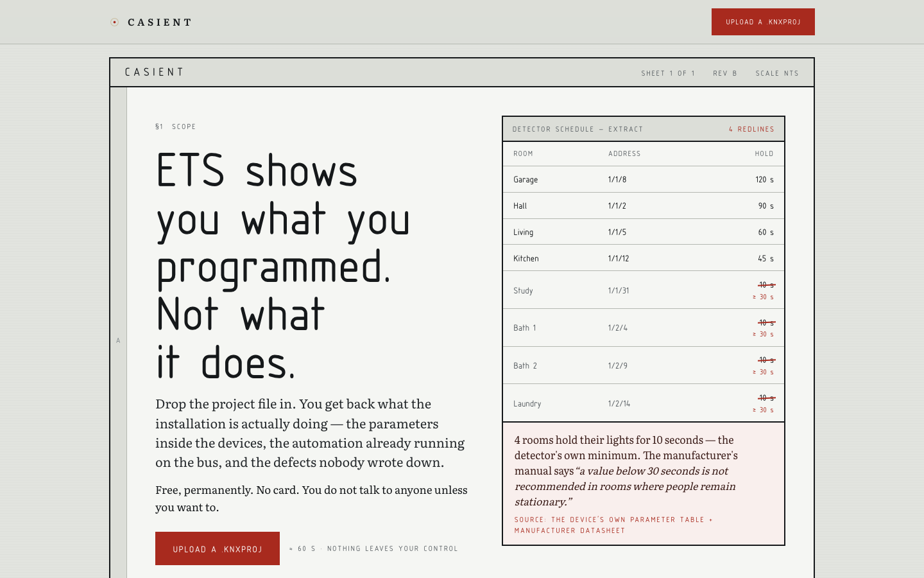The width and height of the screenshot is (924, 578).
Task: Click the 'Free, permanently. No card.' paragraph
Action: tap(311, 498)
